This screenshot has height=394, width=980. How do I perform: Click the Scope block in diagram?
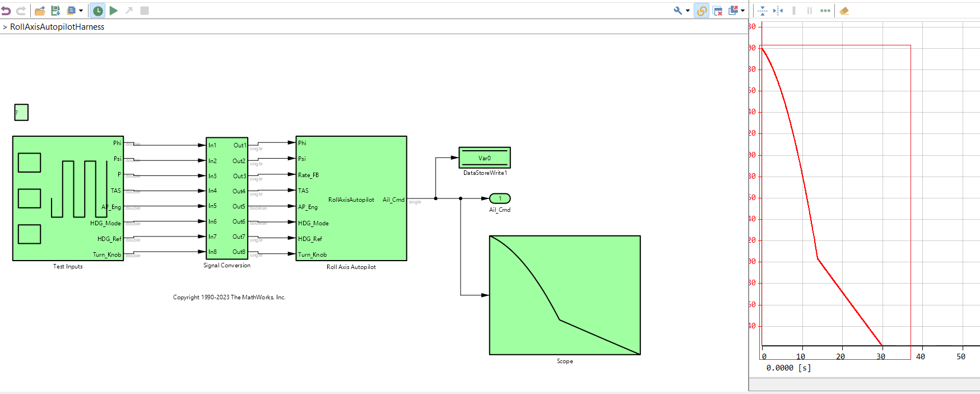tap(565, 295)
